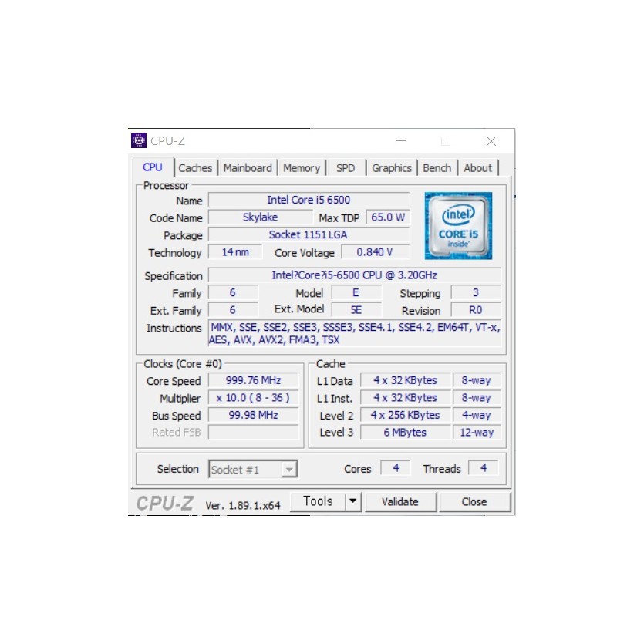
Task: Click the L1 Data '4 x 32 KBytes' value
Action: pyautogui.click(x=406, y=380)
